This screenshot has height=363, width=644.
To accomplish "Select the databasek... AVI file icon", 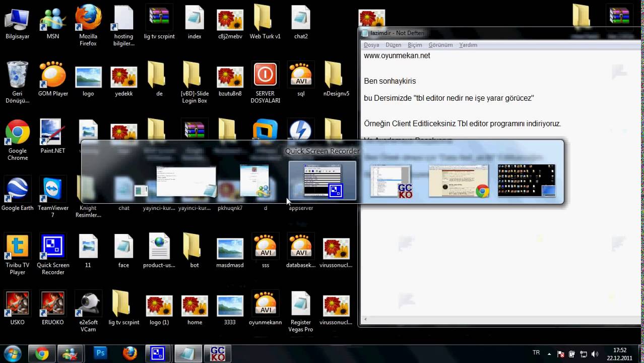I will click(x=301, y=251).
